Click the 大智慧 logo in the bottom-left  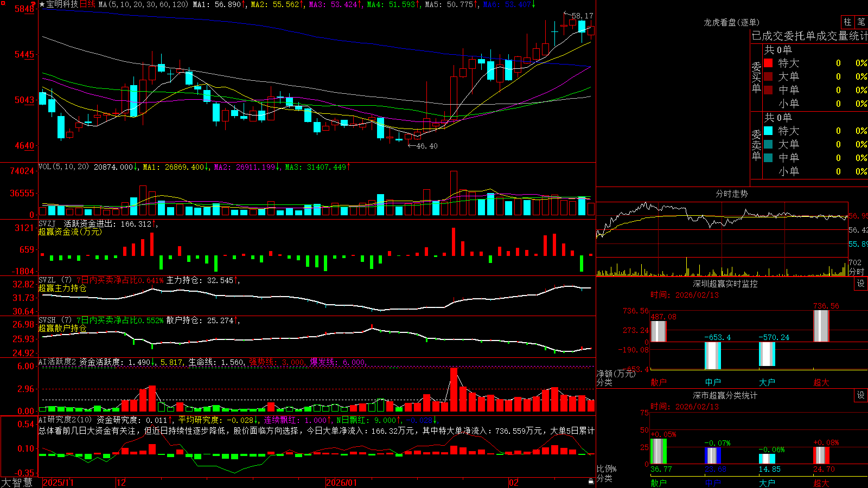tap(17, 483)
